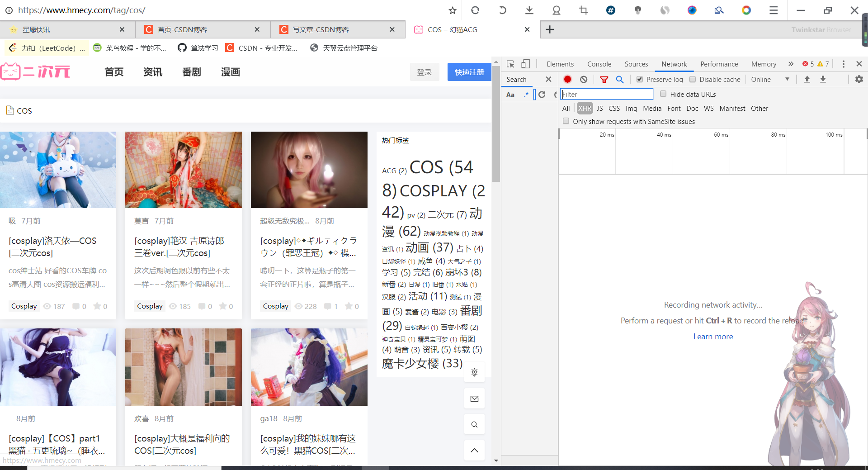868x470 pixels.
Task: Click the refresh search results icon
Action: click(x=542, y=95)
